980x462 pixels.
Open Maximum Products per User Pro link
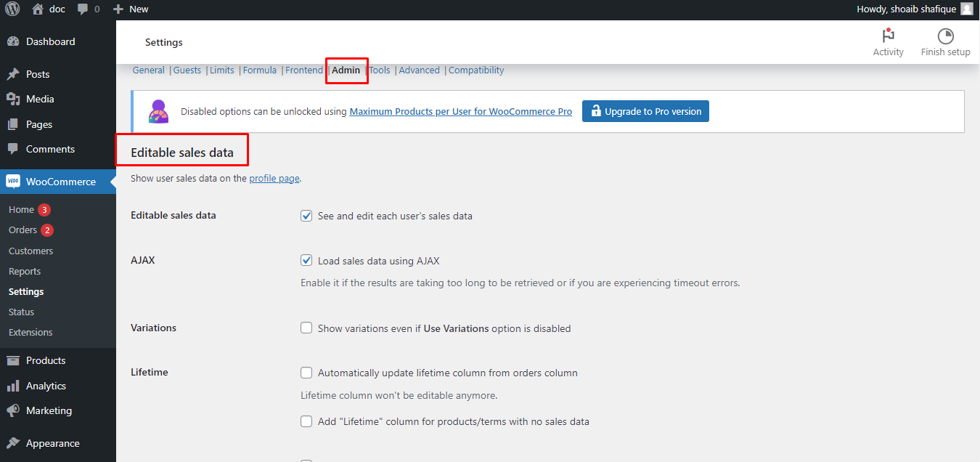point(461,112)
